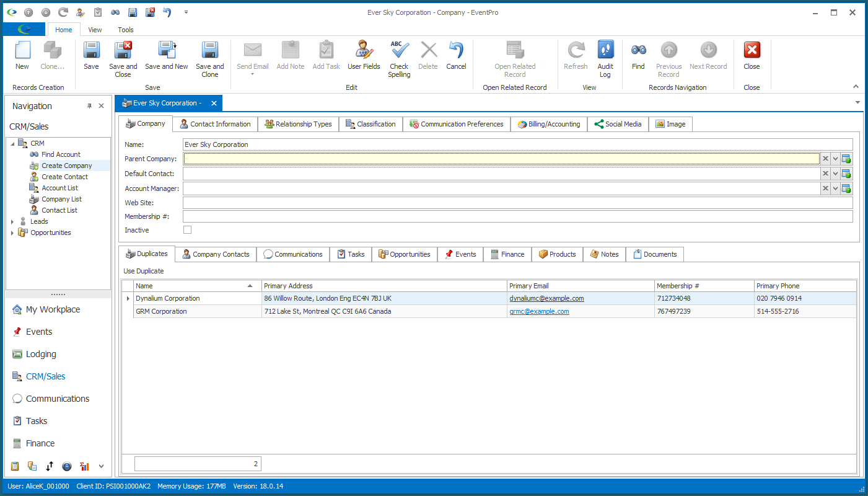868x496 pixels.
Task: Toggle the Inactive checkbox
Action: pos(187,230)
